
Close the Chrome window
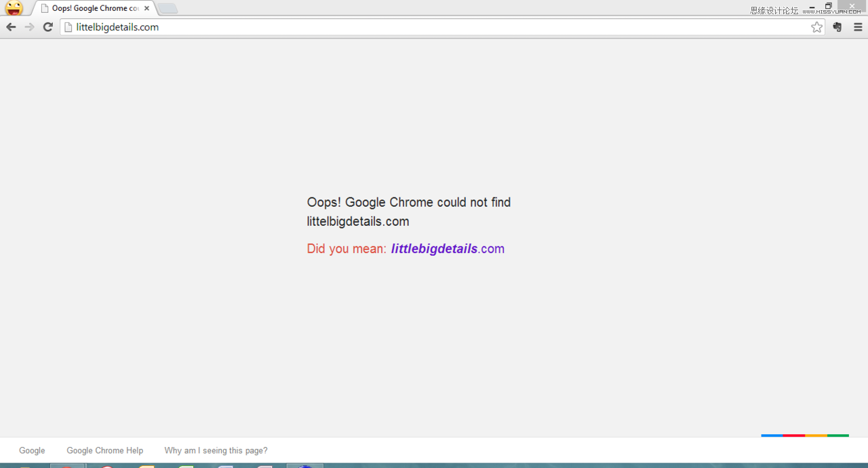[x=852, y=6]
